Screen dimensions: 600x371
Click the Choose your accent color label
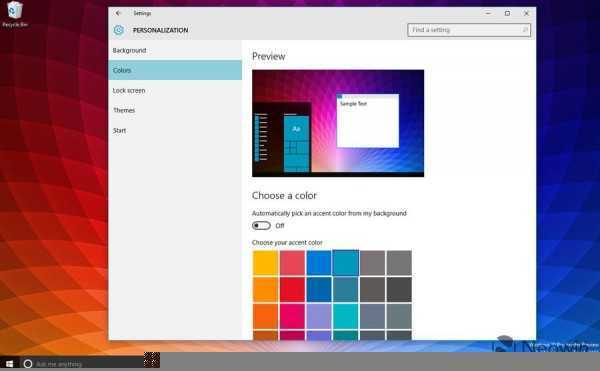coord(287,242)
